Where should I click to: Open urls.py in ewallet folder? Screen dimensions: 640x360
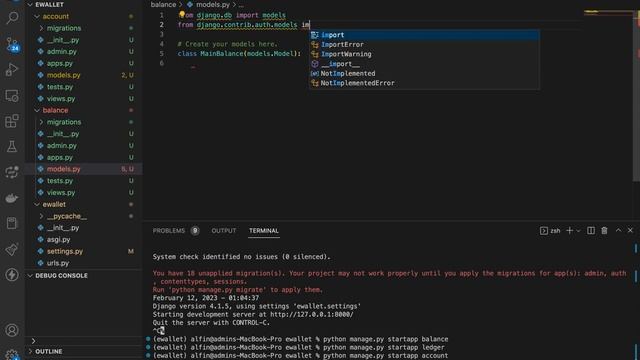coord(58,263)
